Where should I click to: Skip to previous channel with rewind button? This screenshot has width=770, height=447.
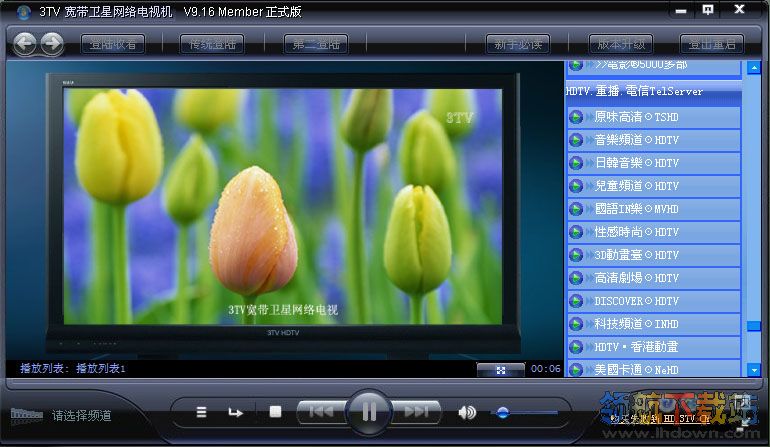pos(320,411)
